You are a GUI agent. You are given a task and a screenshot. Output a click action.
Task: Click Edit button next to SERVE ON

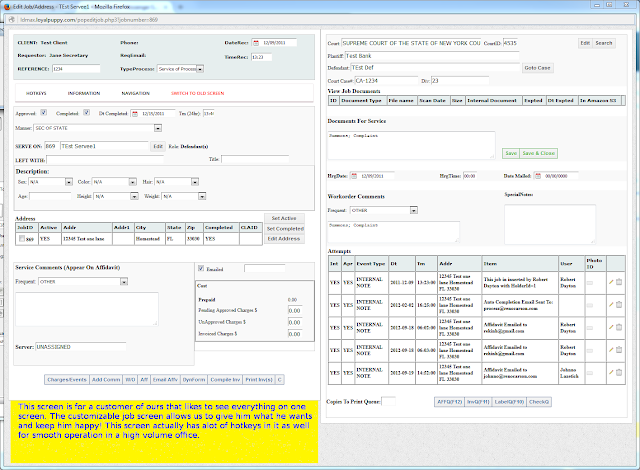tap(158, 146)
